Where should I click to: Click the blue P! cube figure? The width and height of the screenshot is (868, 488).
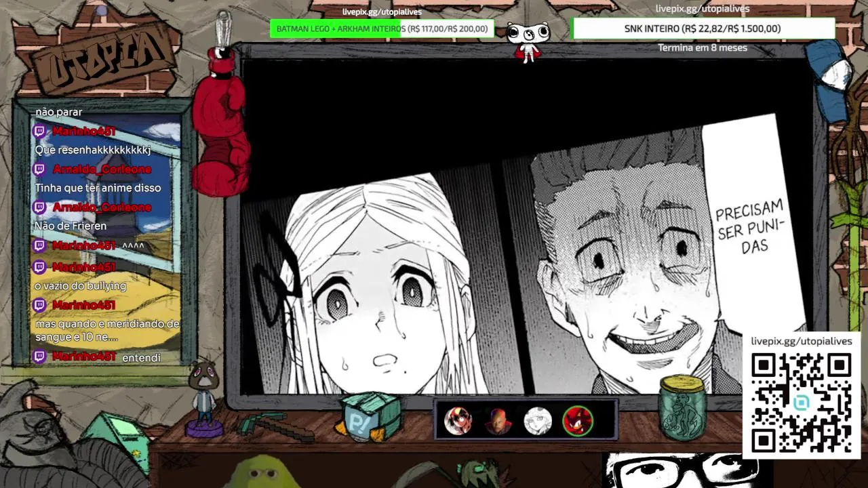pos(369,417)
